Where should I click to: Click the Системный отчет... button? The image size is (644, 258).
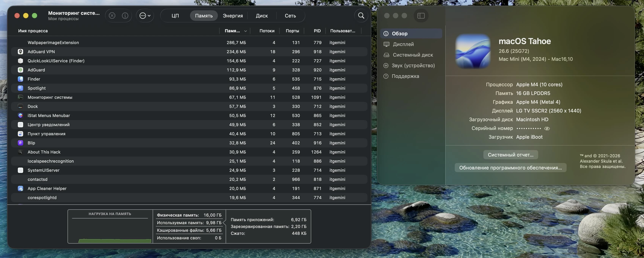(510, 155)
